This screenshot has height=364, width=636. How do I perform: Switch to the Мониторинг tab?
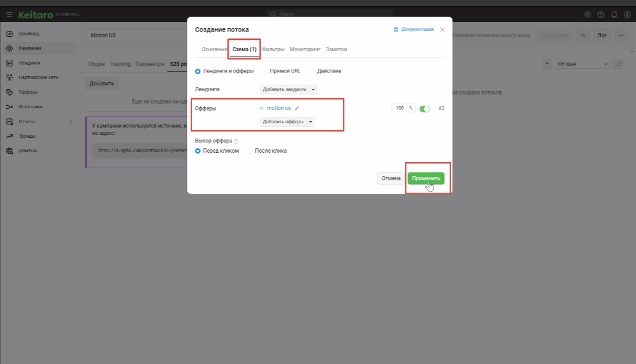[x=305, y=49]
